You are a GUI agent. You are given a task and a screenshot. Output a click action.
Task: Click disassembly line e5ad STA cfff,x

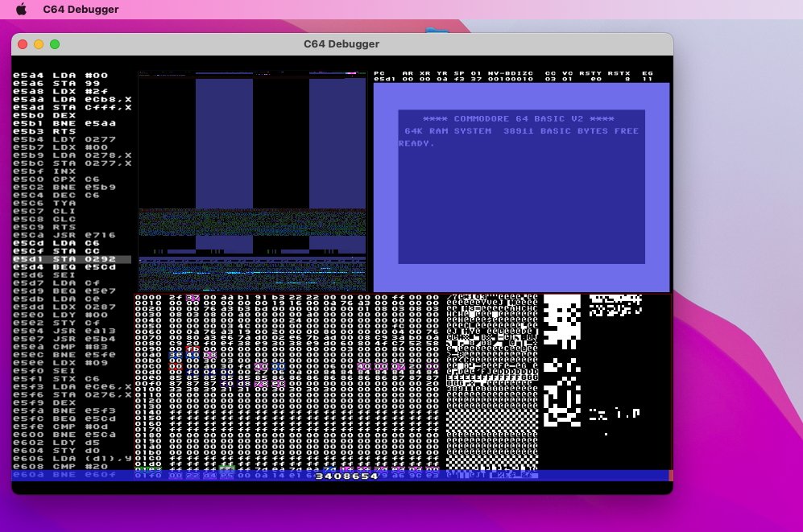point(72,107)
